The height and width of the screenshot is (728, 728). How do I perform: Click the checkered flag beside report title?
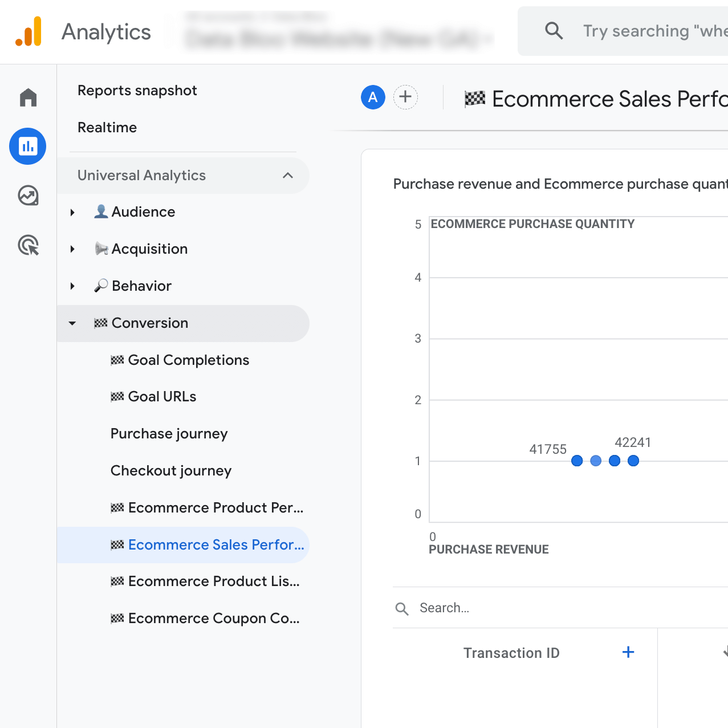tap(475, 99)
